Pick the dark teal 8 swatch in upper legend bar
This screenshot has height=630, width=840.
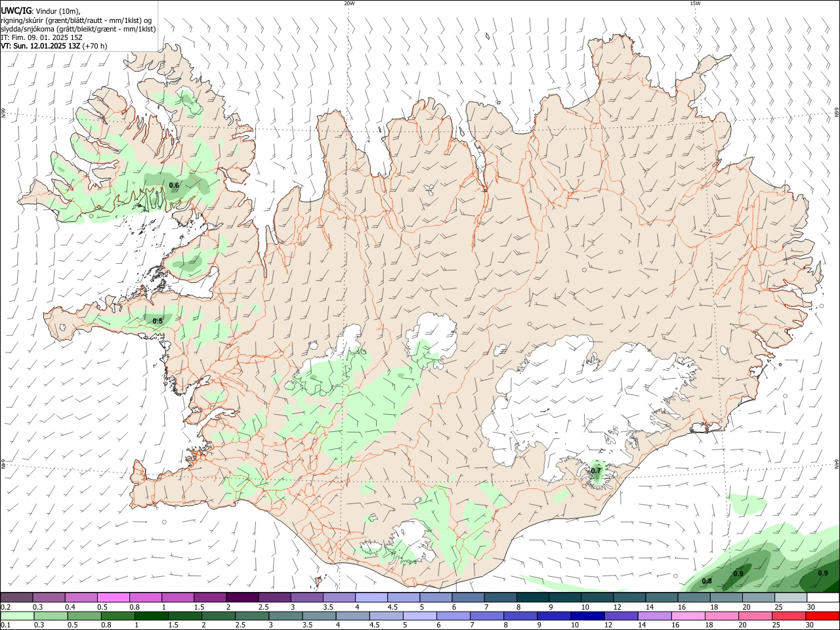pos(533,597)
